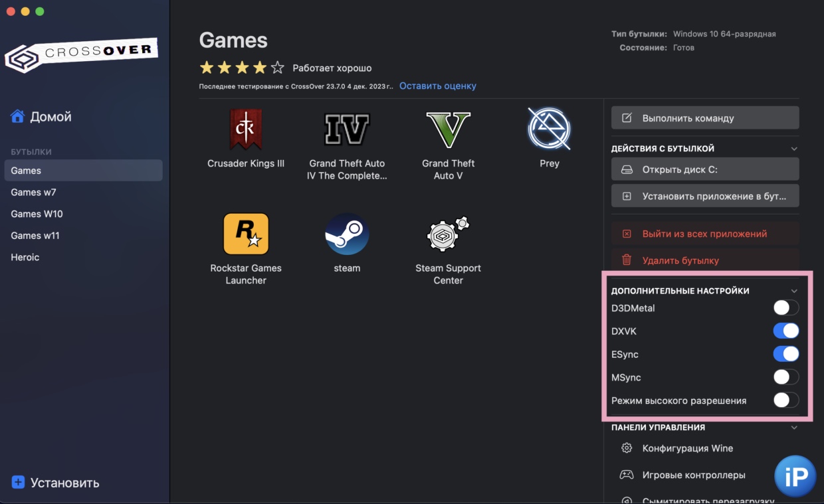Click the Удалить бутылку button

(x=705, y=260)
